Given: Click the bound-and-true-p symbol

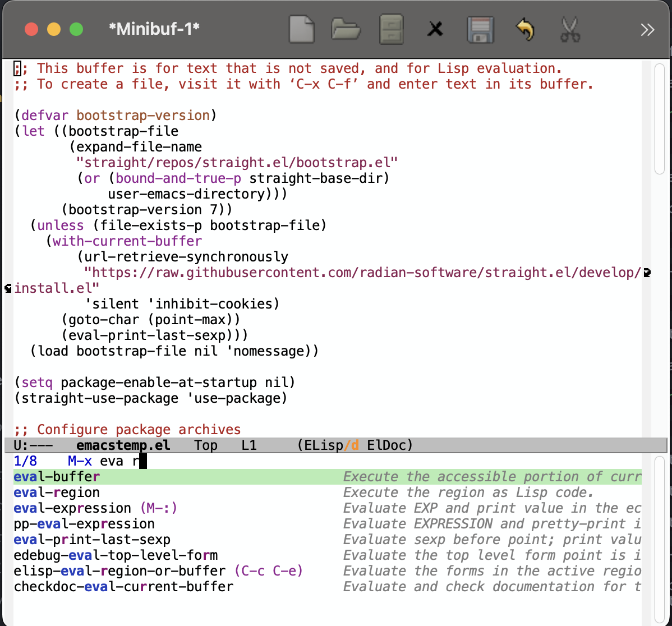Looking at the screenshot, I should pos(178,178).
